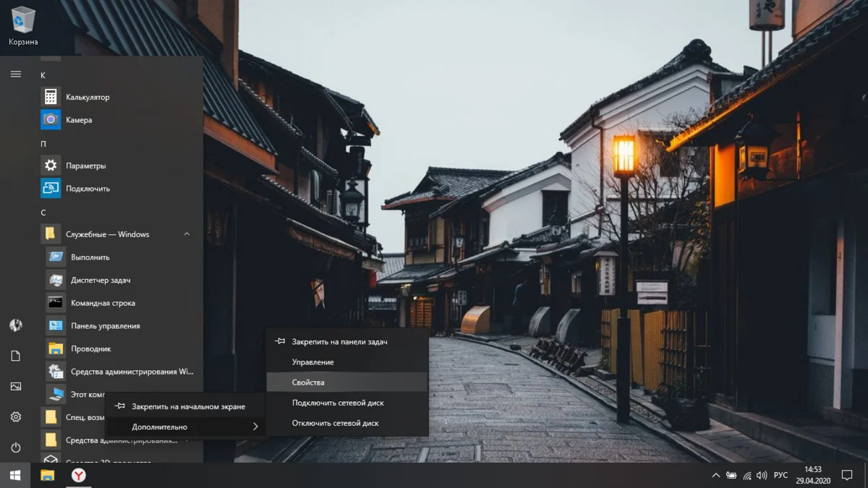Click the user account avatar in Start sidebar
The width and height of the screenshot is (868, 488).
(16, 325)
